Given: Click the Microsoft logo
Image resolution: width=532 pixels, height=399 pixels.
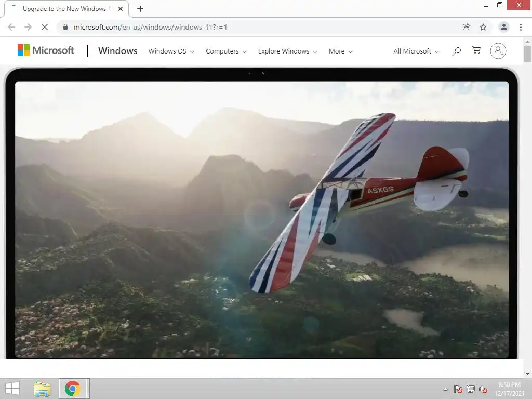Looking at the screenshot, I should tap(46, 50).
